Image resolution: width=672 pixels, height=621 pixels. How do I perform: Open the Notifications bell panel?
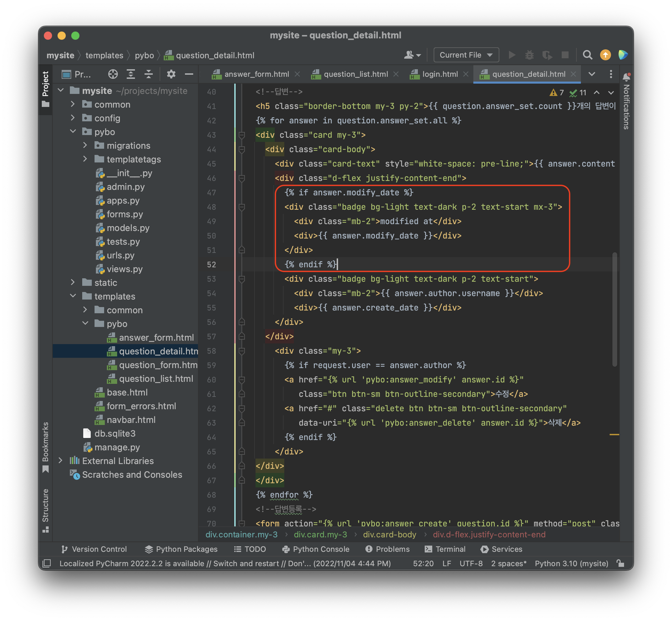click(626, 77)
